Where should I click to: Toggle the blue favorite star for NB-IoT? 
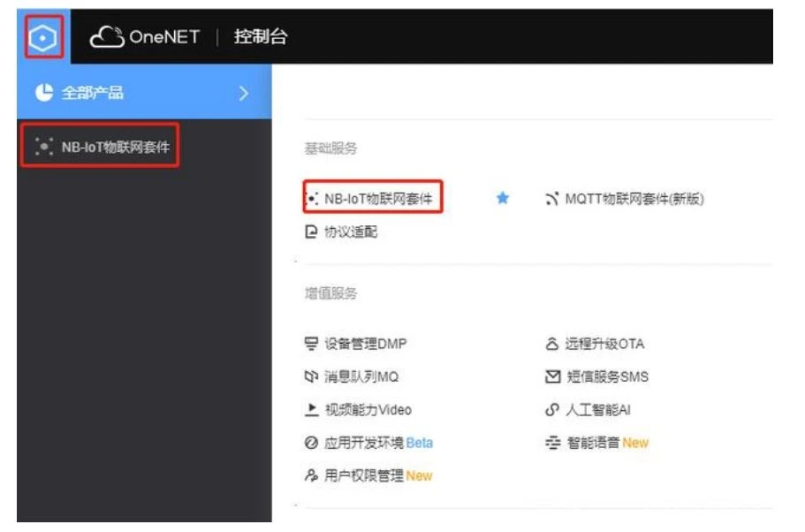point(503,198)
